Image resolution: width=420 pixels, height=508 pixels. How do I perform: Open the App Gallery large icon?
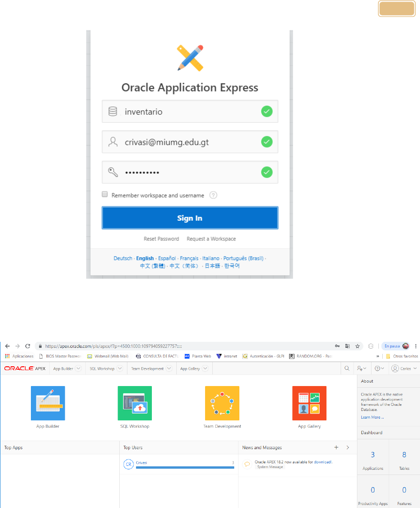[x=309, y=403]
